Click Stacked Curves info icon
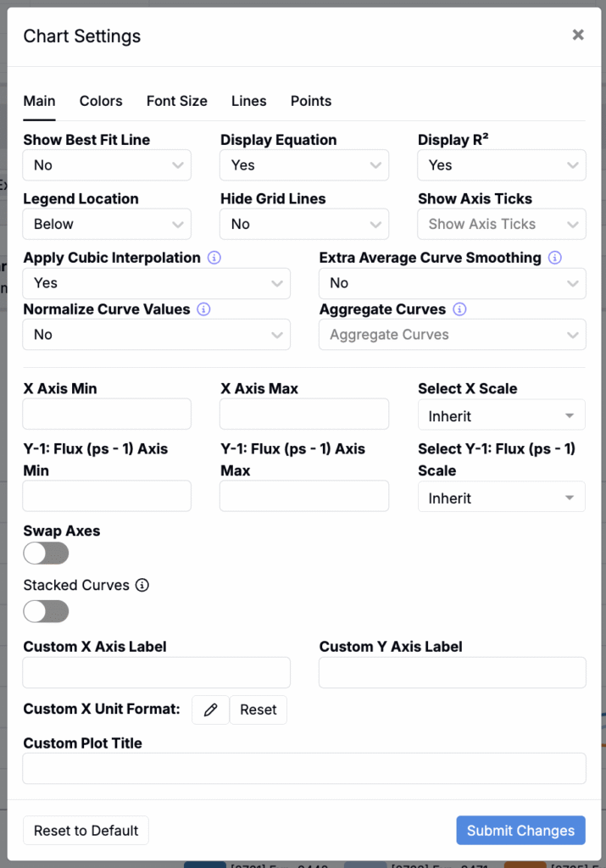 (142, 585)
